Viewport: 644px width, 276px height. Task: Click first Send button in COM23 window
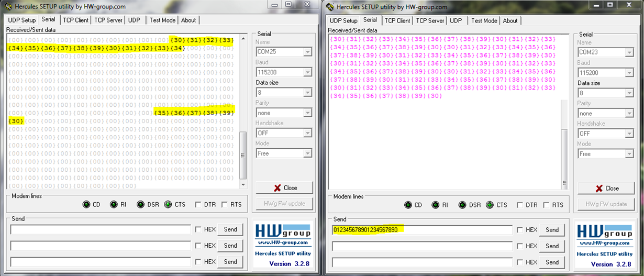[552, 230]
